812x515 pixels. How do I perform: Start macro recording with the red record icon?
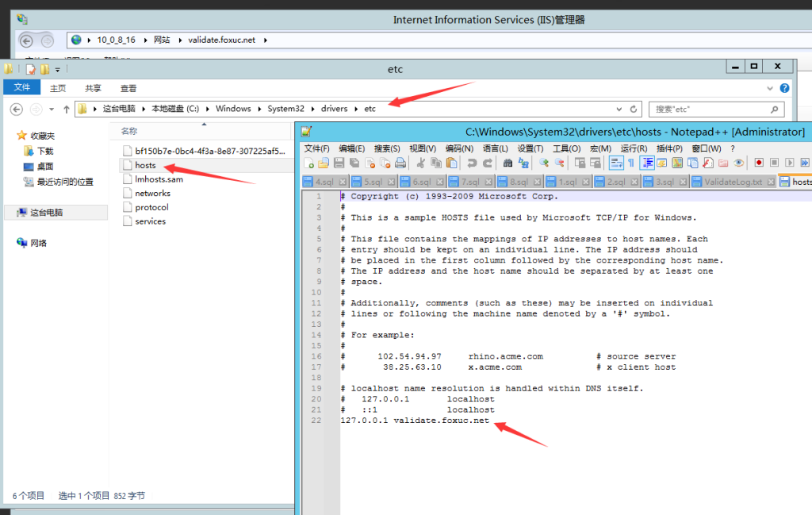click(759, 163)
